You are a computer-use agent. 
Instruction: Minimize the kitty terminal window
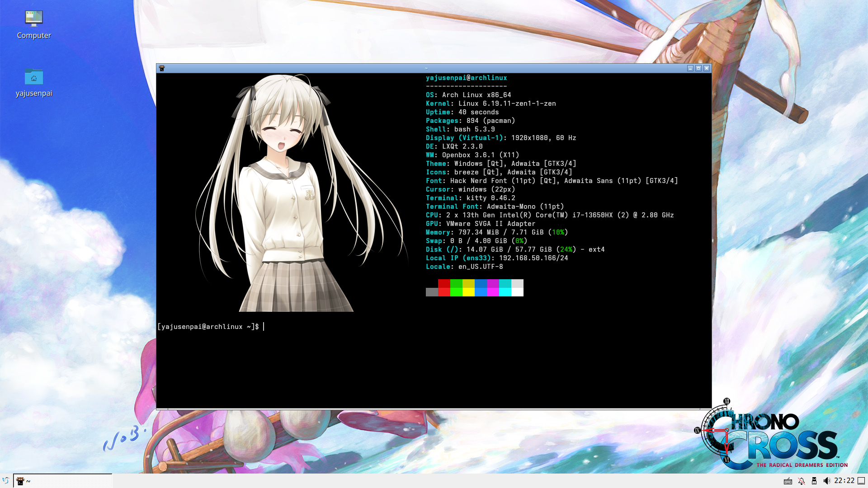tap(690, 68)
